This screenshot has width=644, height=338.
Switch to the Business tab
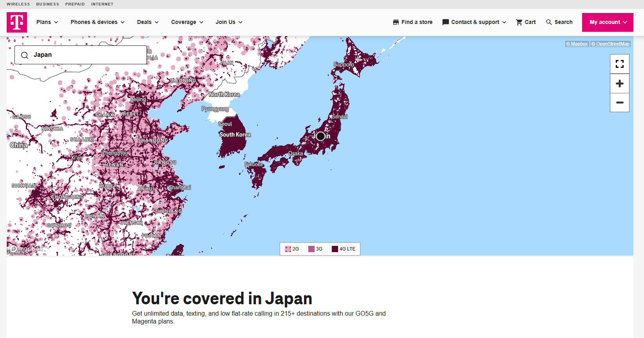47,4
